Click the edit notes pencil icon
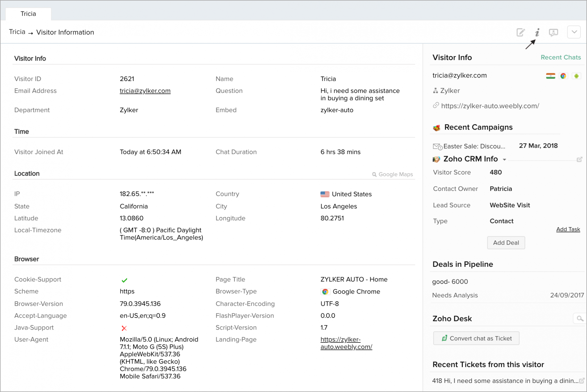 coord(520,32)
